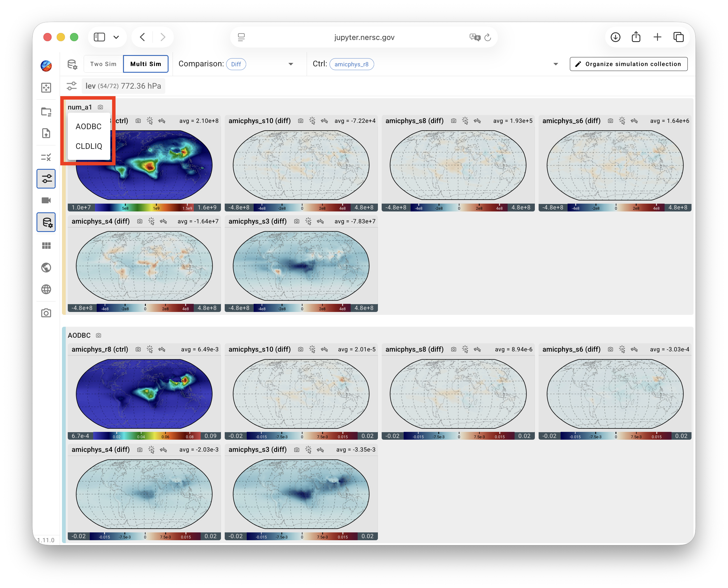Click the video camera icon in left sidebar

pyautogui.click(x=46, y=200)
